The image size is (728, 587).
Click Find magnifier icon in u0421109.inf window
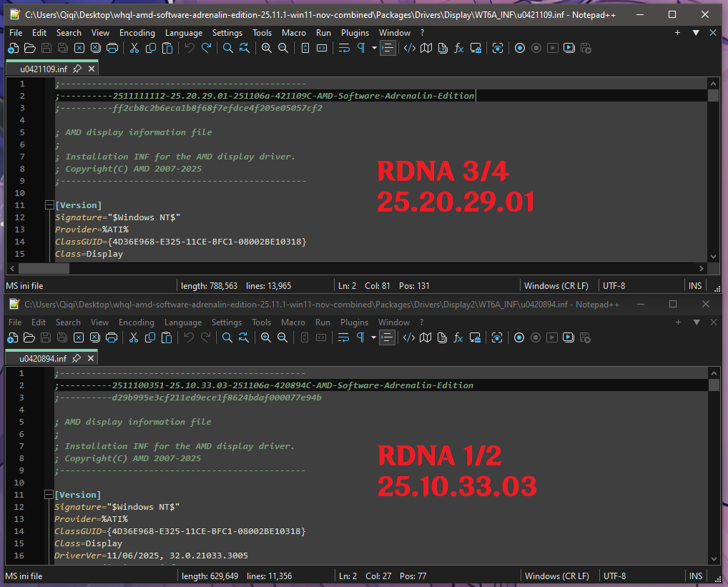tap(228, 48)
